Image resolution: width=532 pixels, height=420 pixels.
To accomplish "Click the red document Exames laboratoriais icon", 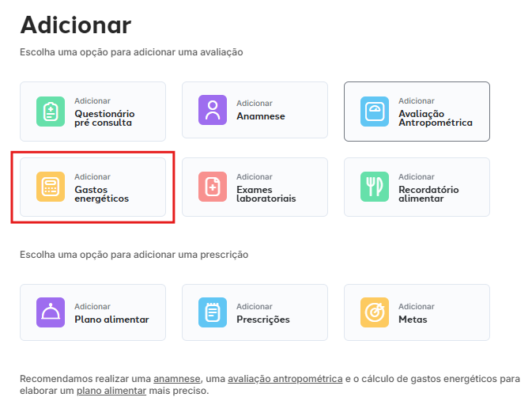I will (213, 187).
